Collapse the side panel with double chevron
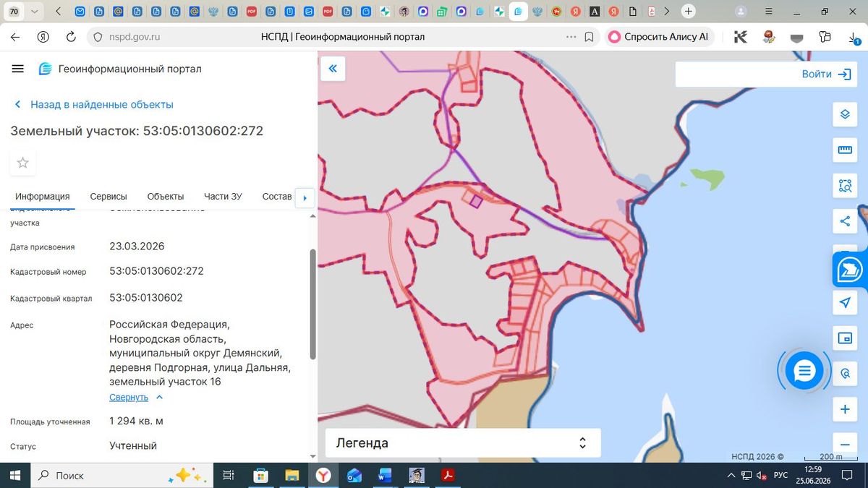 (x=333, y=69)
